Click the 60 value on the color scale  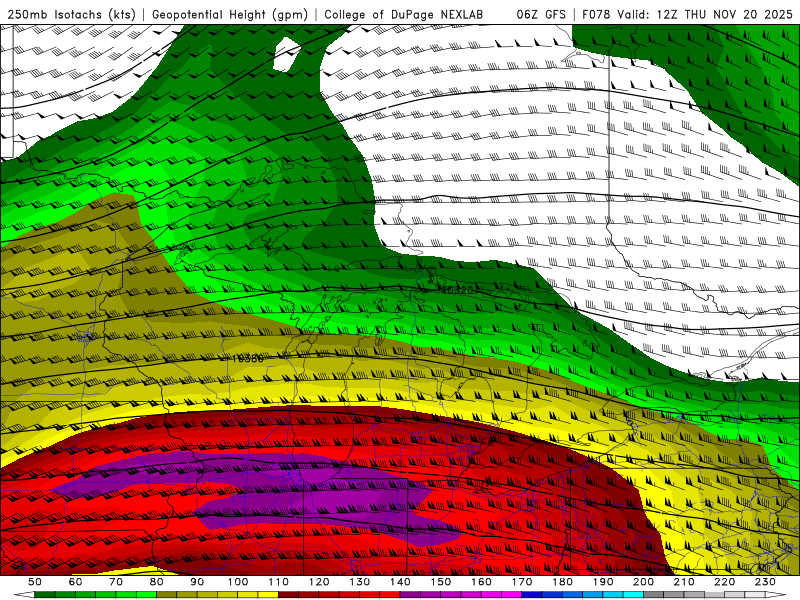tap(76, 582)
